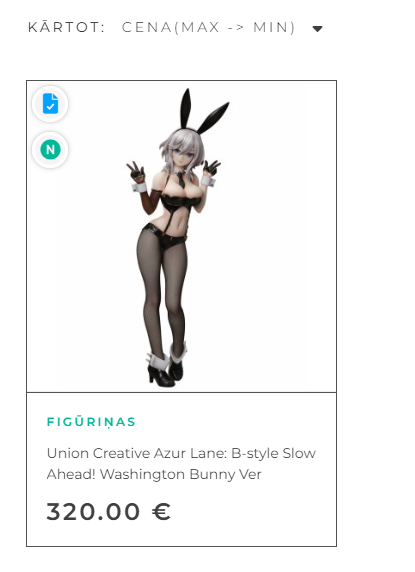The width and height of the screenshot is (415, 572).
Task: Open the sort order dropdown arrow
Action: 318,29
